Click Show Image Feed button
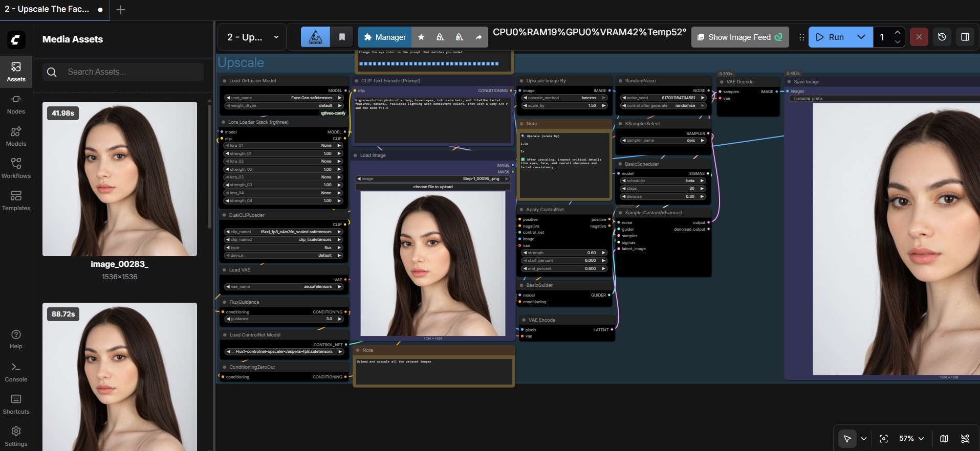This screenshot has height=451, width=980. (740, 37)
